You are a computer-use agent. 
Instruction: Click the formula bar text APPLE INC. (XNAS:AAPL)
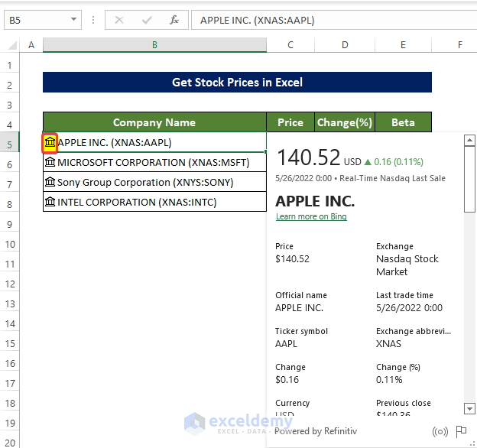(257, 21)
